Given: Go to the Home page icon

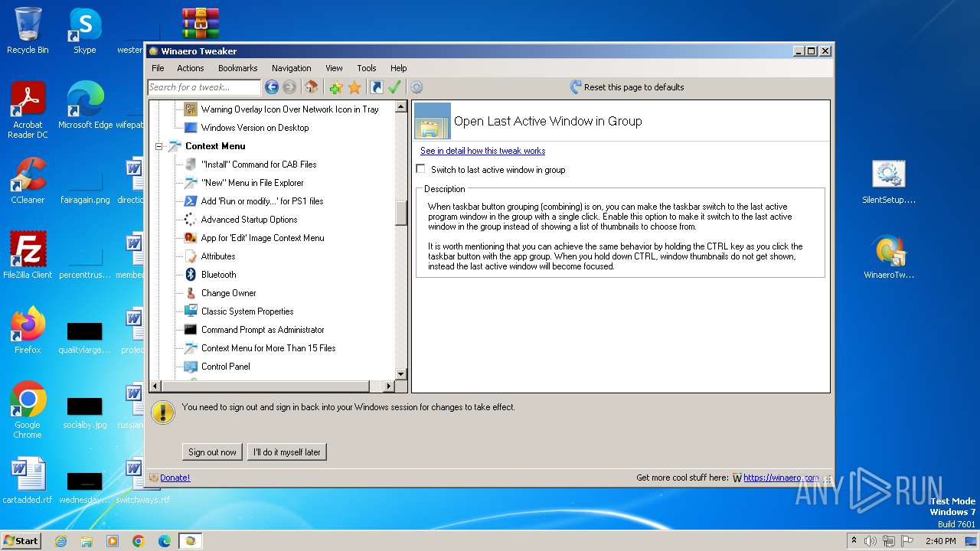Looking at the screenshot, I should click(x=311, y=87).
